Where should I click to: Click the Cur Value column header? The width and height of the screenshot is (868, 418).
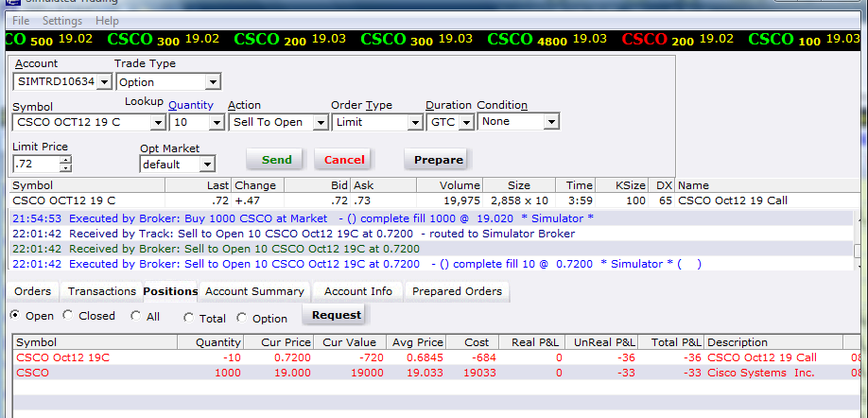pos(349,342)
